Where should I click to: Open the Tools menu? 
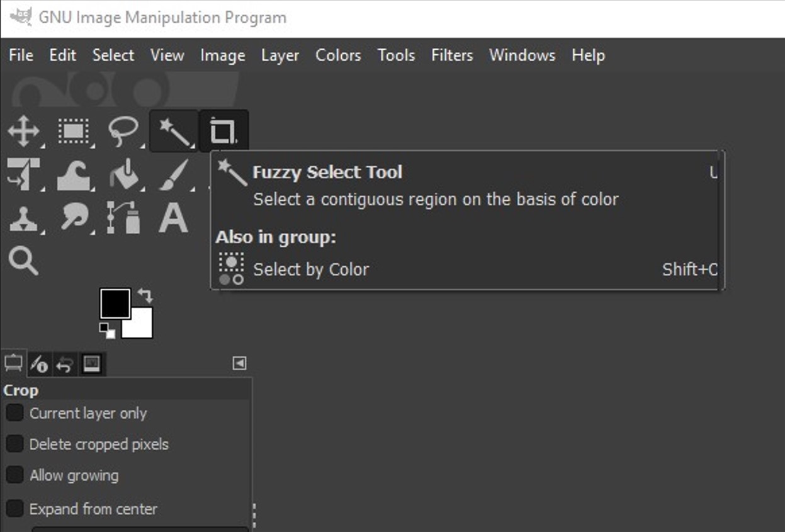pyautogui.click(x=396, y=55)
